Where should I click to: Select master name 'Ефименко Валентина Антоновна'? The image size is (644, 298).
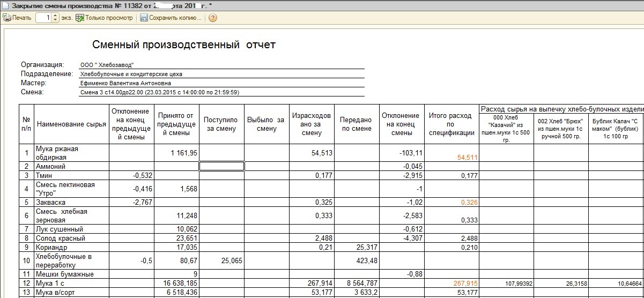[126, 83]
